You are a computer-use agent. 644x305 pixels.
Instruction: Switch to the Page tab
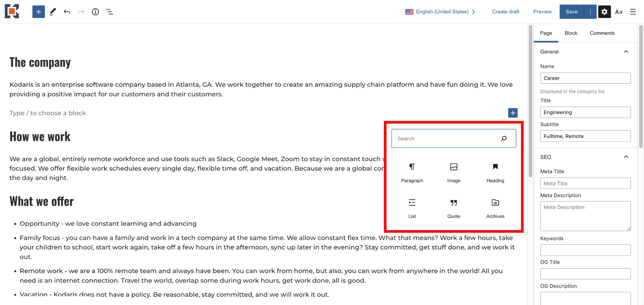click(546, 33)
